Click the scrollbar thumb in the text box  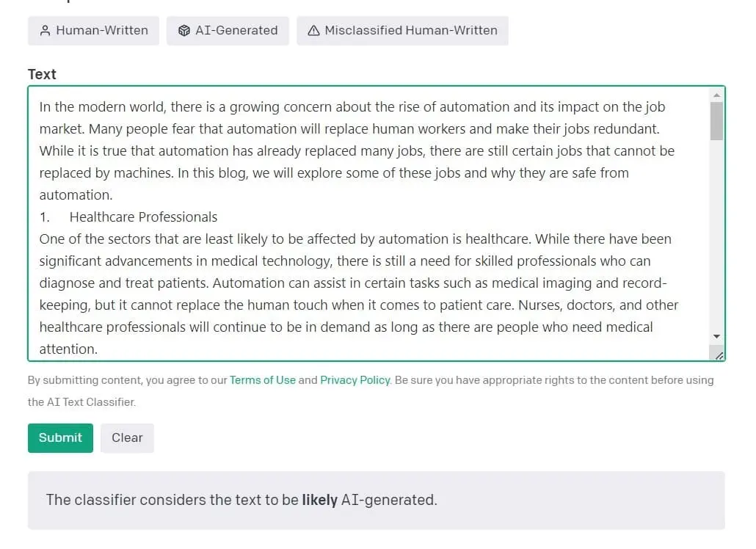tap(716, 121)
